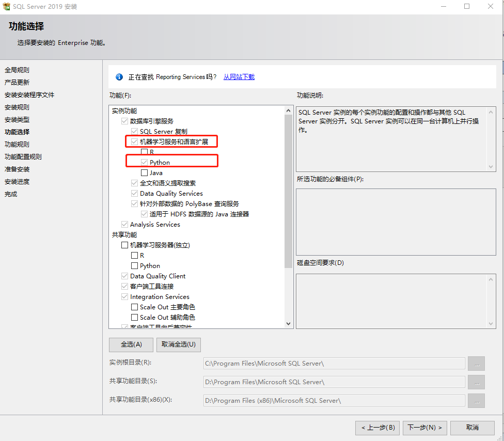Select the 安装进度 step in the sidebar
Viewport: 504px width, 441px height.
(x=17, y=182)
